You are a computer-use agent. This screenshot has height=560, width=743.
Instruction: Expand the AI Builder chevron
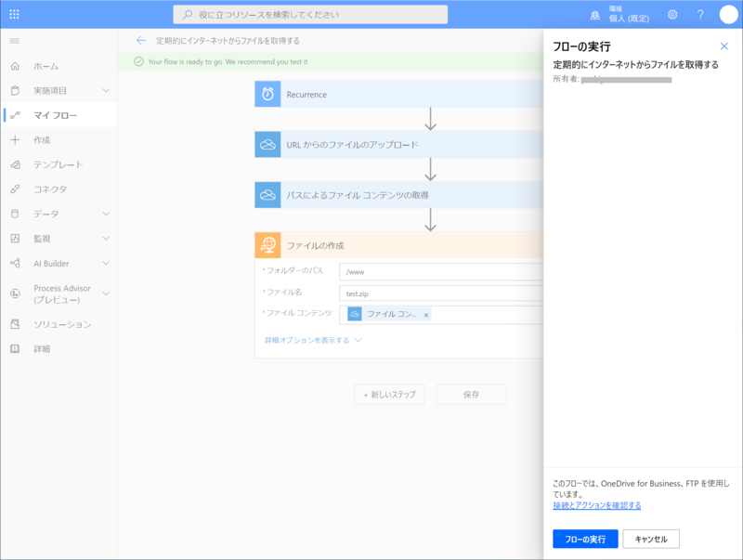(x=106, y=264)
